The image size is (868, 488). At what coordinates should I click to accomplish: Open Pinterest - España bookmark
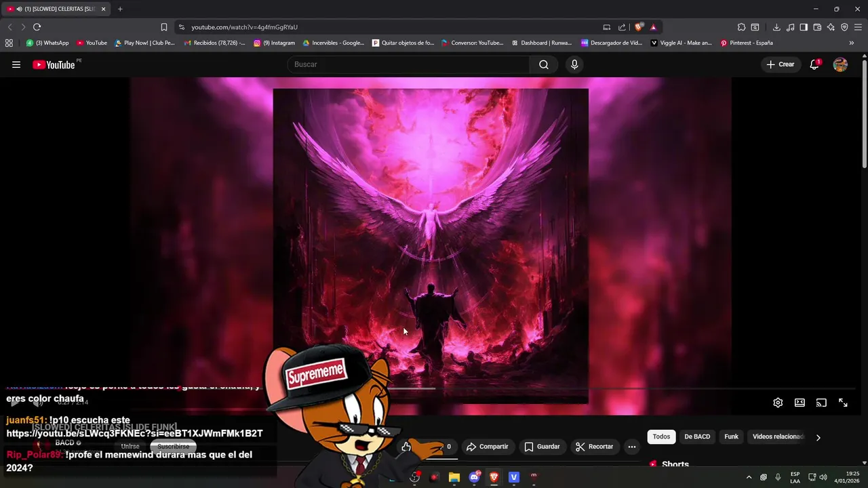pos(747,43)
